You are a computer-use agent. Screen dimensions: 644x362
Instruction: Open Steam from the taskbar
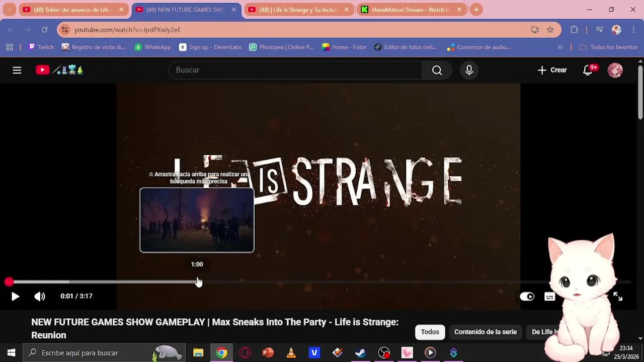(361, 353)
